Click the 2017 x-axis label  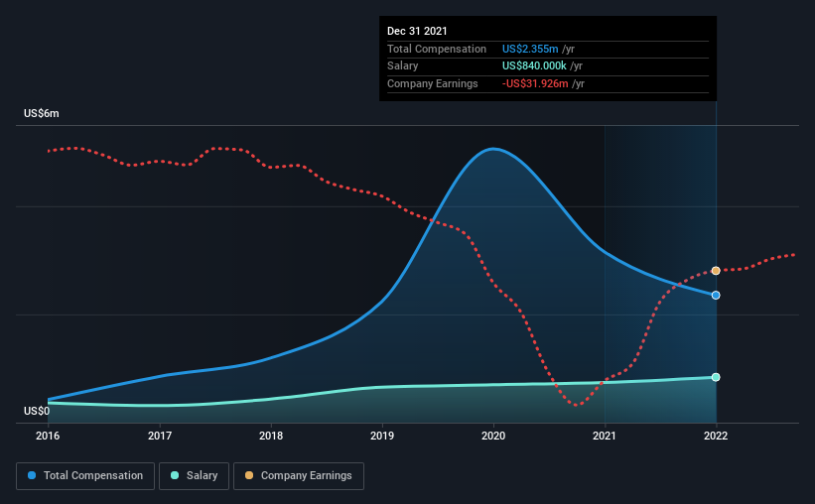[x=160, y=436]
